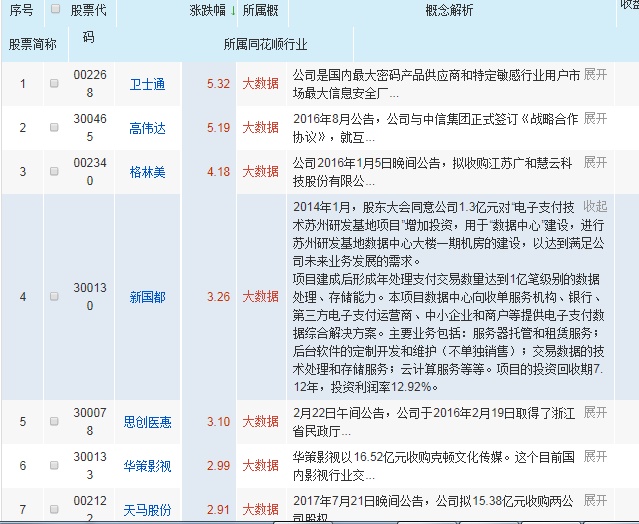Expand the 高伟达 concept analysis
This screenshot has height=524, width=639.
(x=595, y=118)
